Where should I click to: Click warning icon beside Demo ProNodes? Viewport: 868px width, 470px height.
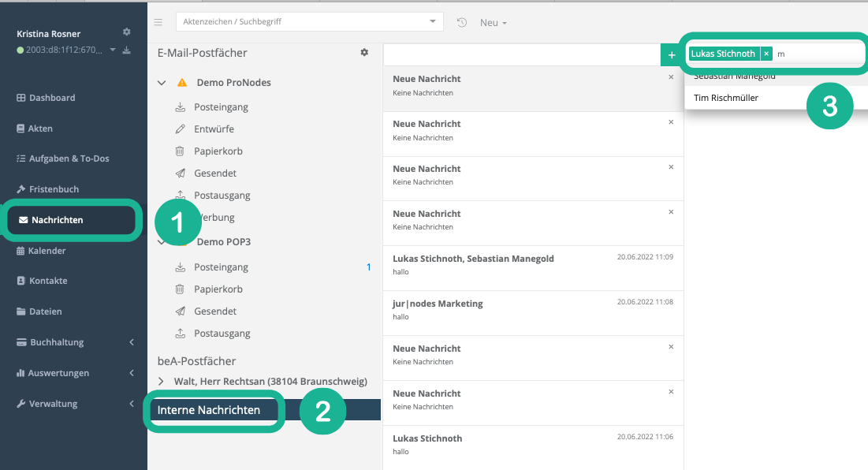tap(182, 83)
